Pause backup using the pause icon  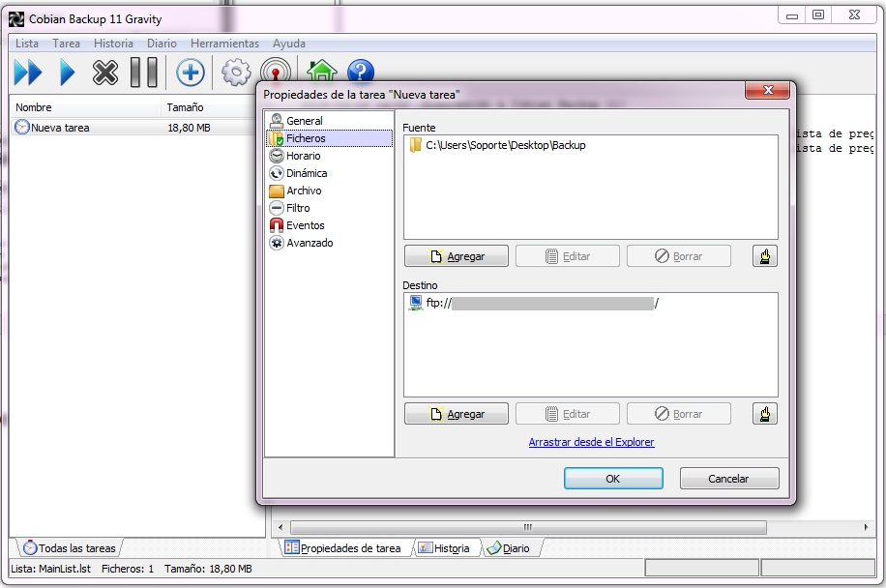click(x=144, y=73)
